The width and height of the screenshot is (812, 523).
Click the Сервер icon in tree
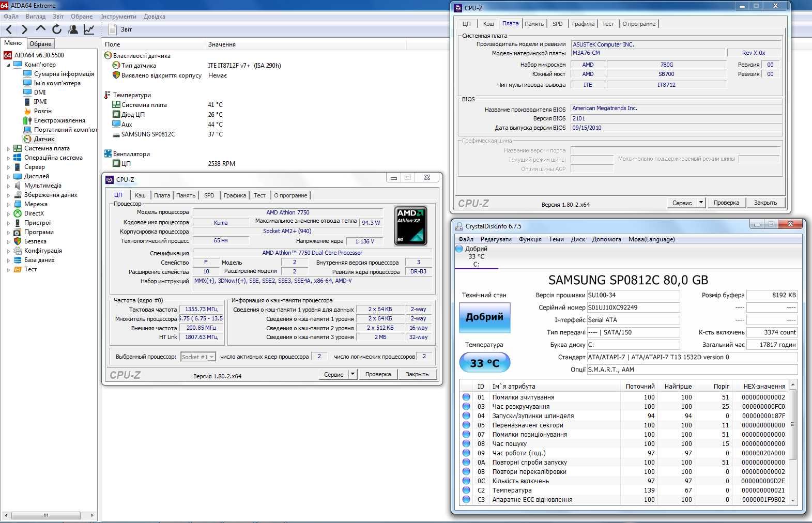[17, 167]
